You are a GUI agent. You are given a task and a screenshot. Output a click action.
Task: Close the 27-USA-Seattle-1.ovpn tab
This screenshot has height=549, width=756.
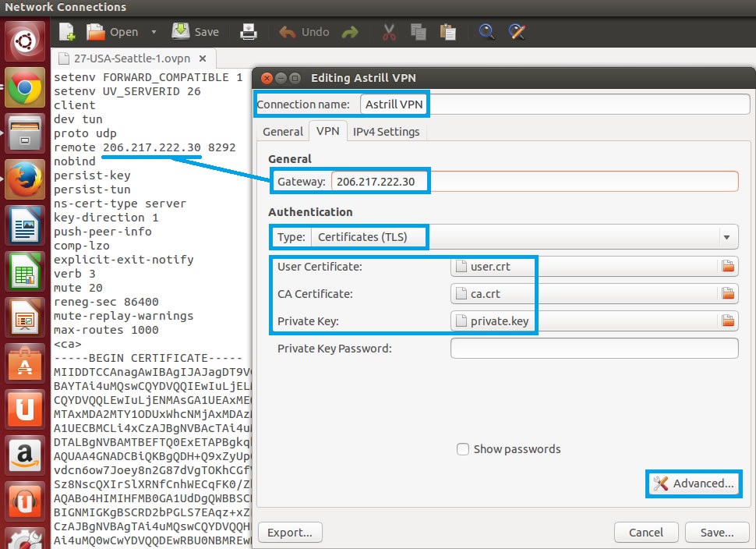point(203,58)
